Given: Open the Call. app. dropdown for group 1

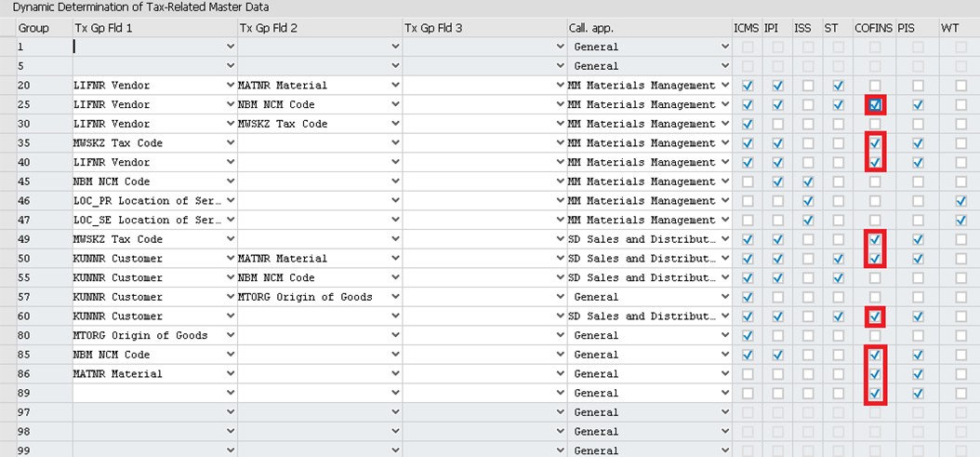Looking at the screenshot, I should click(x=725, y=47).
